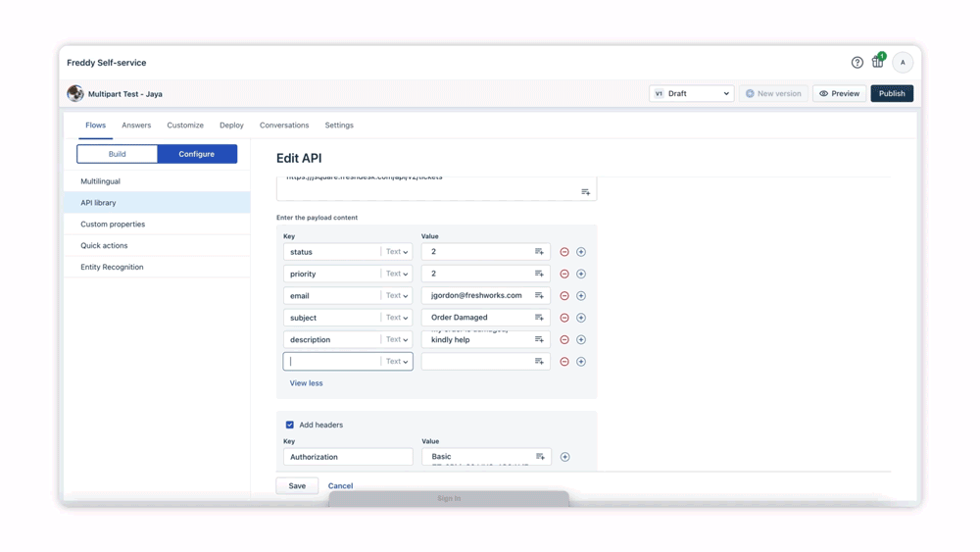Go to the Deploy tab
Image resolution: width=980 pixels, height=552 pixels.
click(231, 125)
